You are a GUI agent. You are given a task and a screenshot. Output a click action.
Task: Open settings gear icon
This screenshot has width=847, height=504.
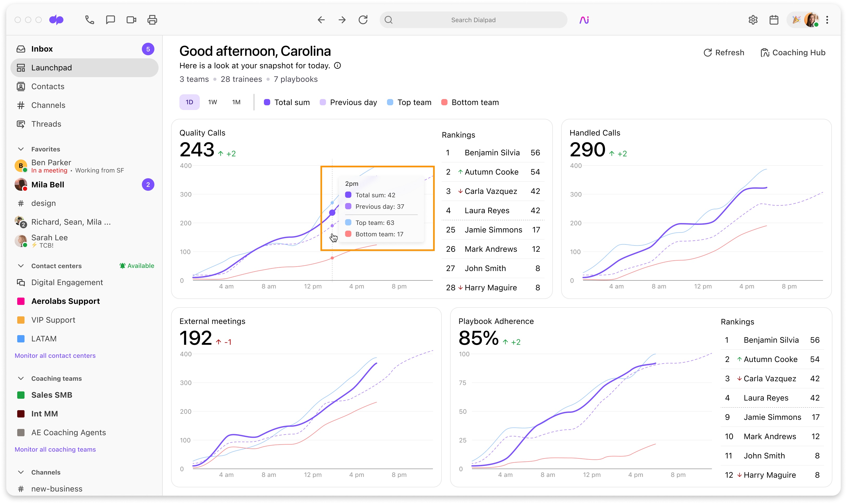(753, 20)
